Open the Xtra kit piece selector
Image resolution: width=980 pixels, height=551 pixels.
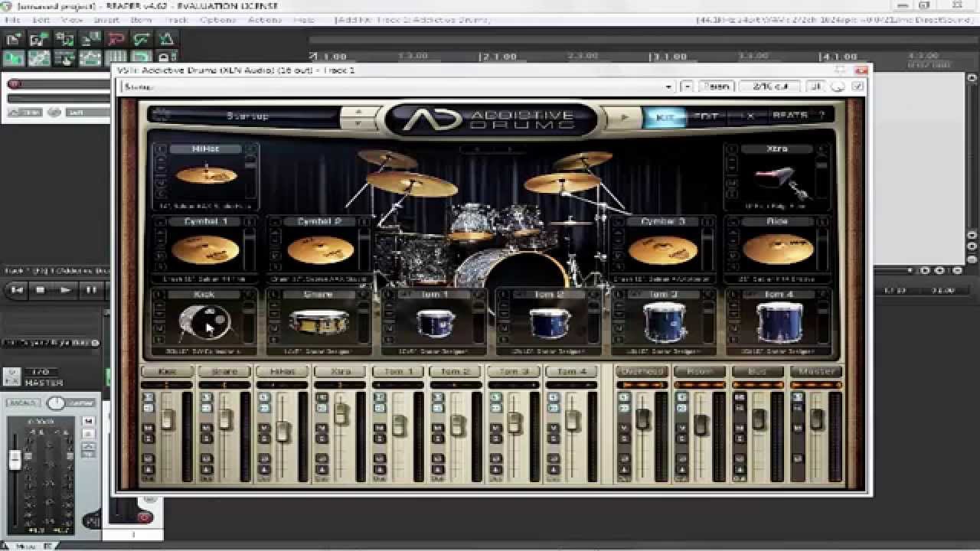click(776, 148)
